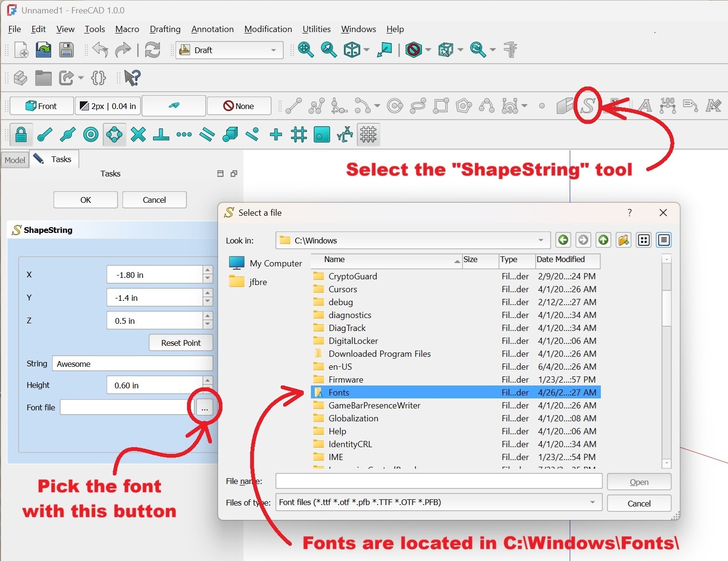The width and height of the screenshot is (728, 561).
Task: Select the Fonts folder in list
Action: click(x=339, y=393)
